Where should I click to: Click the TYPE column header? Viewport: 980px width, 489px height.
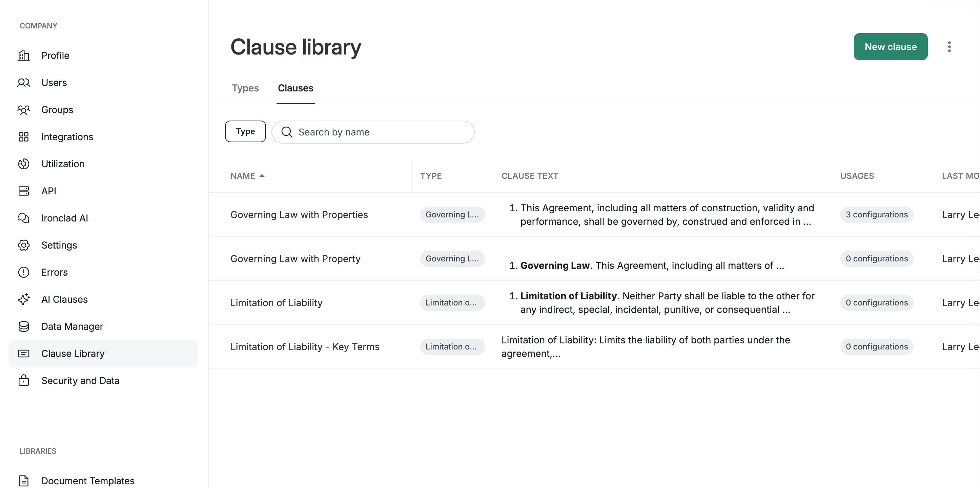431,176
